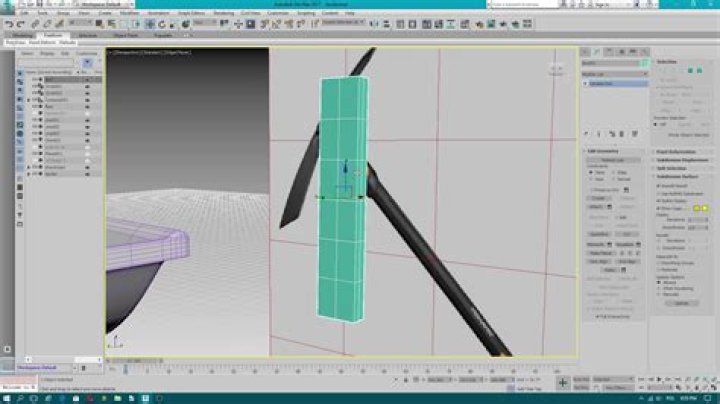The height and width of the screenshot is (404, 720).
Task: Switch to the Display command panel
Action: (x=633, y=52)
